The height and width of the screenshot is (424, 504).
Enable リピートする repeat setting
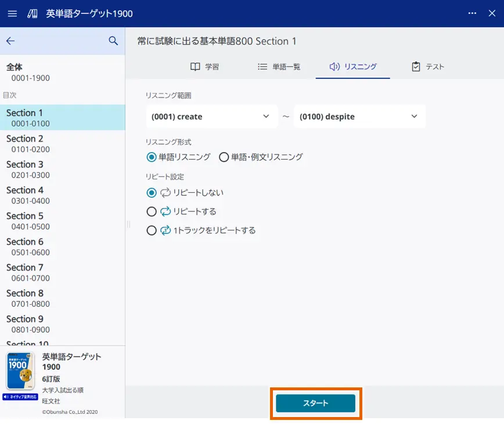(x=152, y=212)
